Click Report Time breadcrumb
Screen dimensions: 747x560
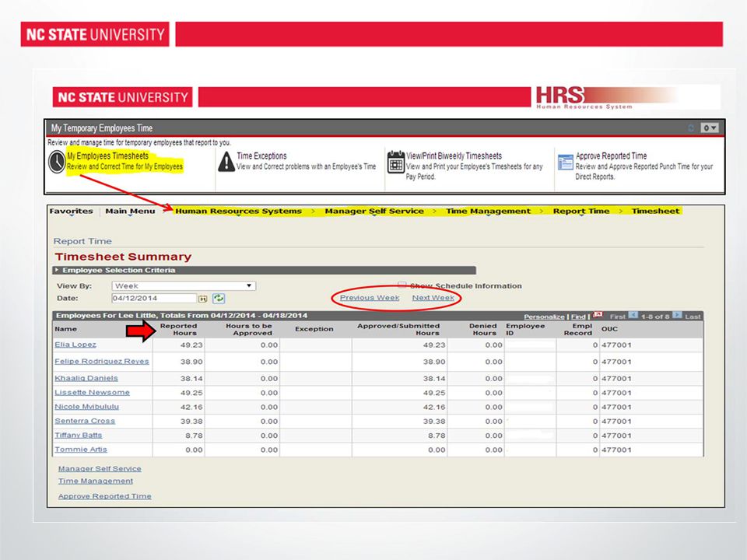pyautogui.click(x=580, y=211)
